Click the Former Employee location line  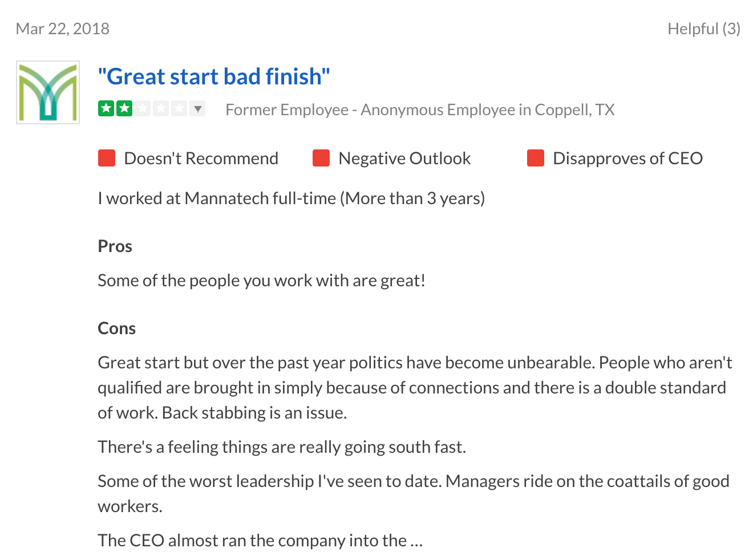pos(420,109)
